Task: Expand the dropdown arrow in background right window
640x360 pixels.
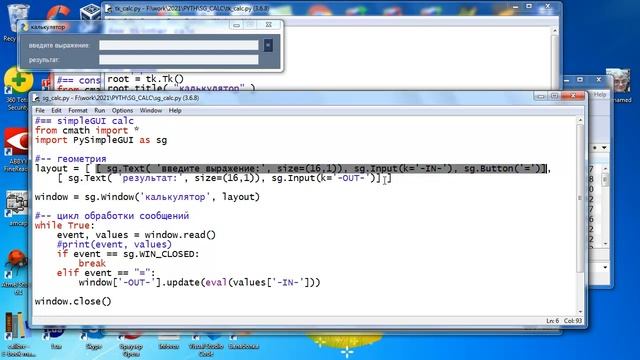Action: 604,148
